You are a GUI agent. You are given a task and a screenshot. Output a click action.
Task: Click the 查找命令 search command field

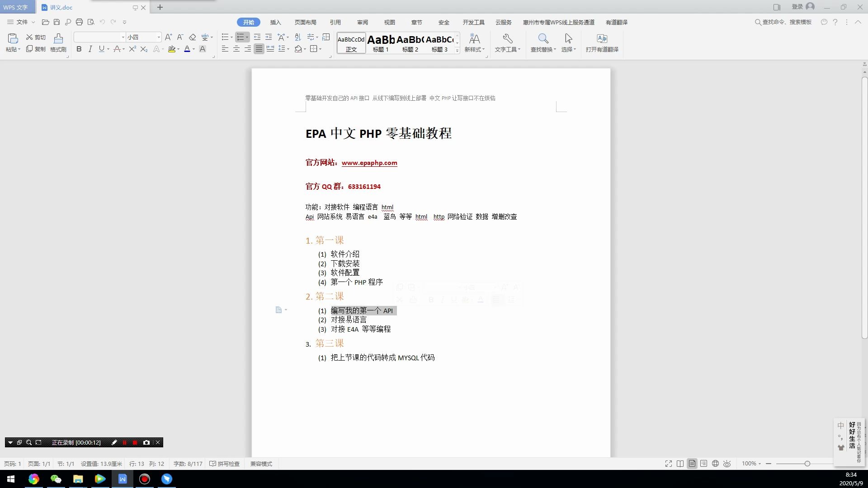pyautogui.click(x=783, y=22)
